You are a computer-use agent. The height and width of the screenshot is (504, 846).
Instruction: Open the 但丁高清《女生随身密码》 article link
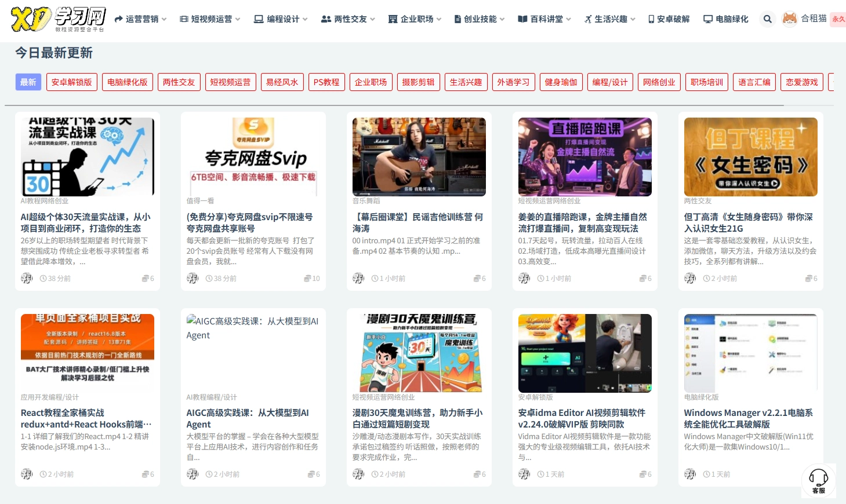pyautogui.click(x=748, y=222)
